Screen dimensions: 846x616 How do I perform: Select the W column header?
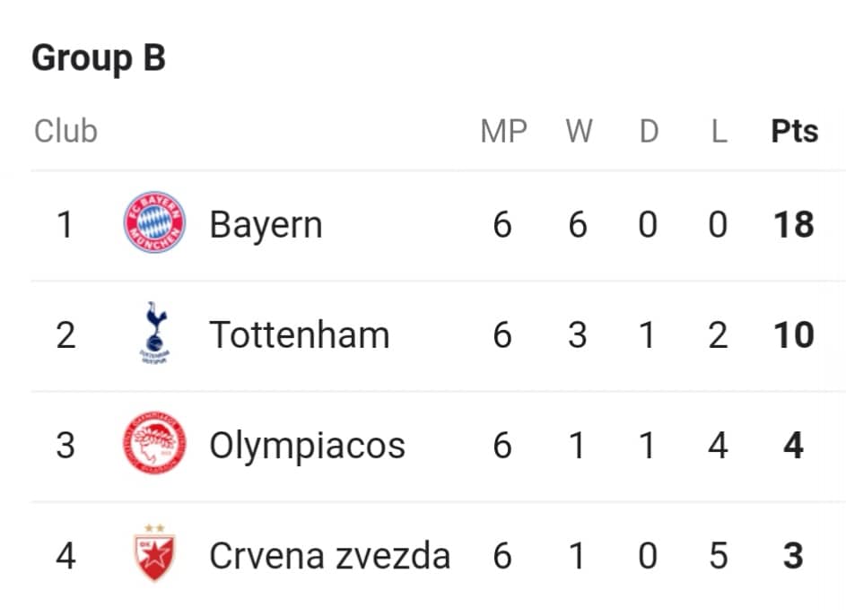click(579, 131)
